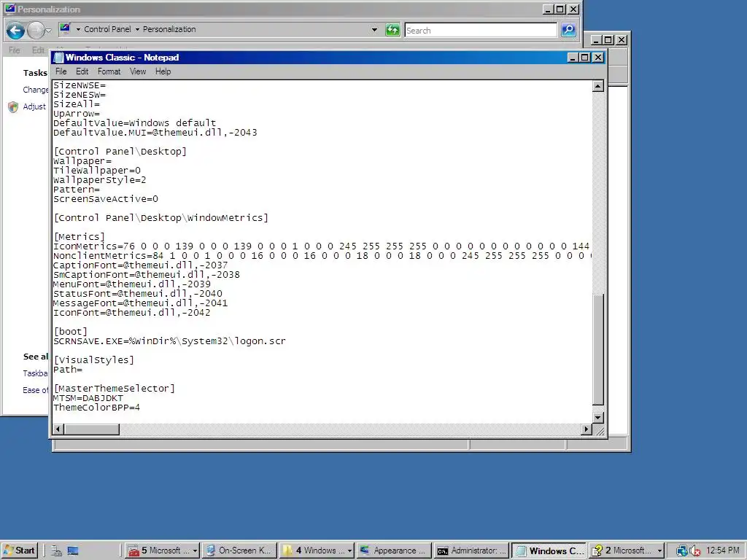Click the volume tray icon
Screen dimensions: 747x560
click(694, 551)
